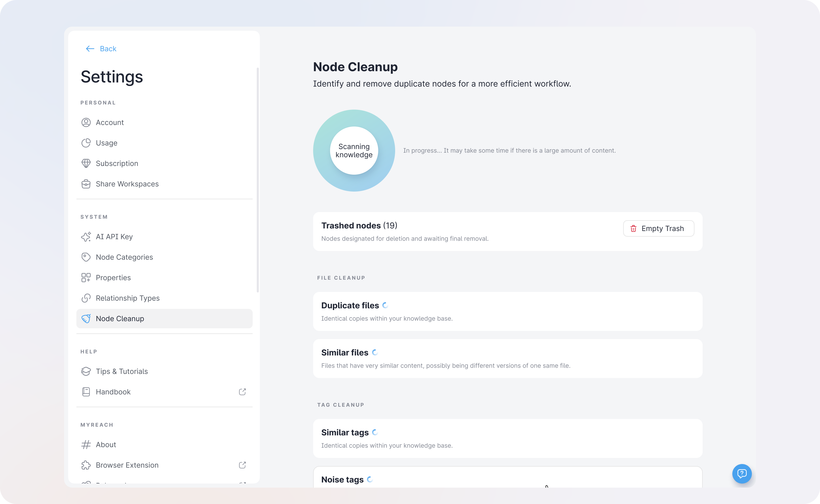Screen dimensions: 820x504
Task: Click the AI API Key sparkle icon
Action: pyautogui.click(x=86, y=237)
